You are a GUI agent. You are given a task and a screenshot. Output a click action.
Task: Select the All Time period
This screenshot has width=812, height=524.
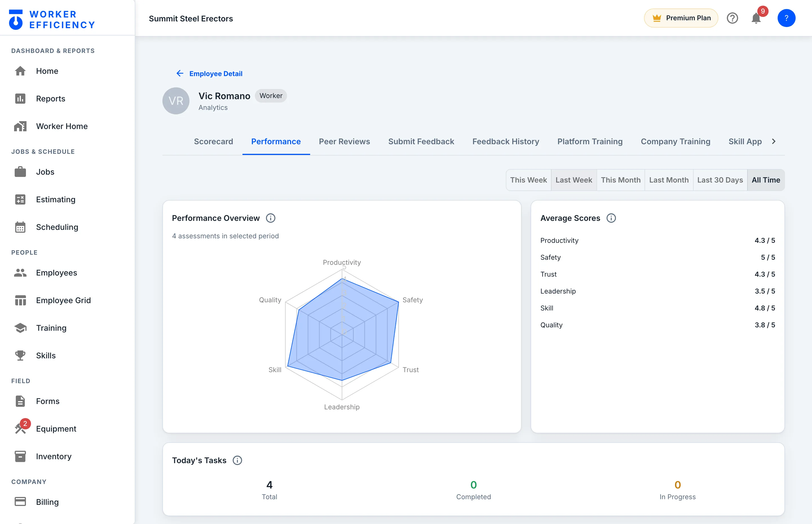click(x=766, y=180)
